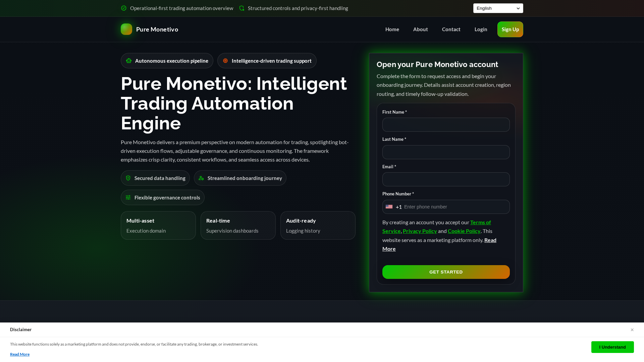Click the Flexible governance controls pill

pyautogui.click(x=162, y=197)
